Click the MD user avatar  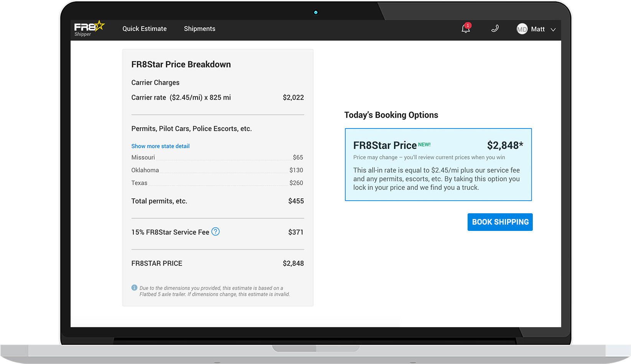point(522,29)
